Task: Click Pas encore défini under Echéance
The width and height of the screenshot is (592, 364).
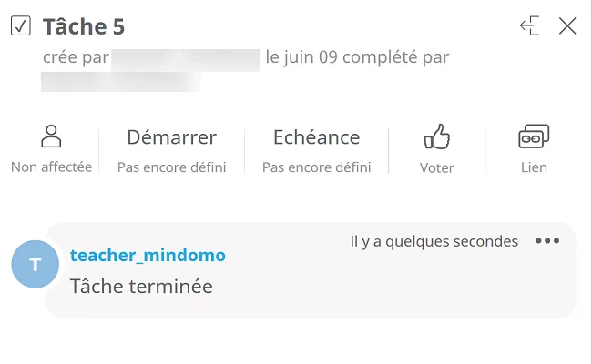Action: tap(316, 167)
